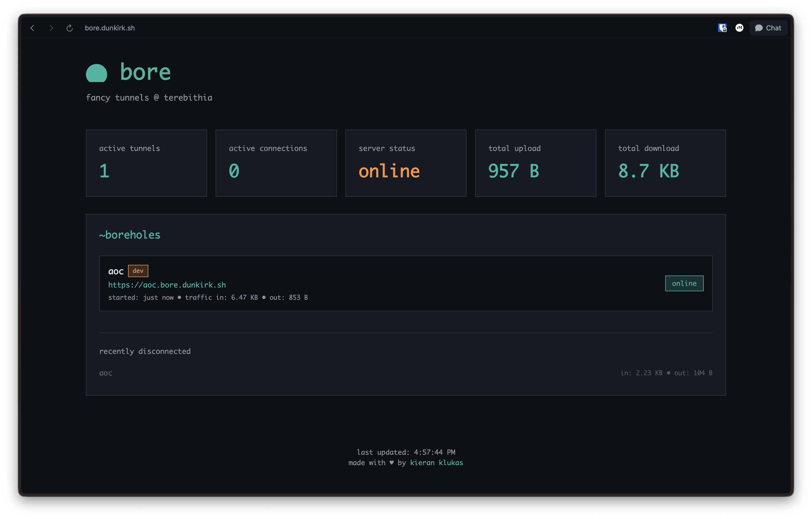The width and height of the screenshot is (812, 519).
Task: Click the rM profile avatar
Action: (x=739, y=28)
